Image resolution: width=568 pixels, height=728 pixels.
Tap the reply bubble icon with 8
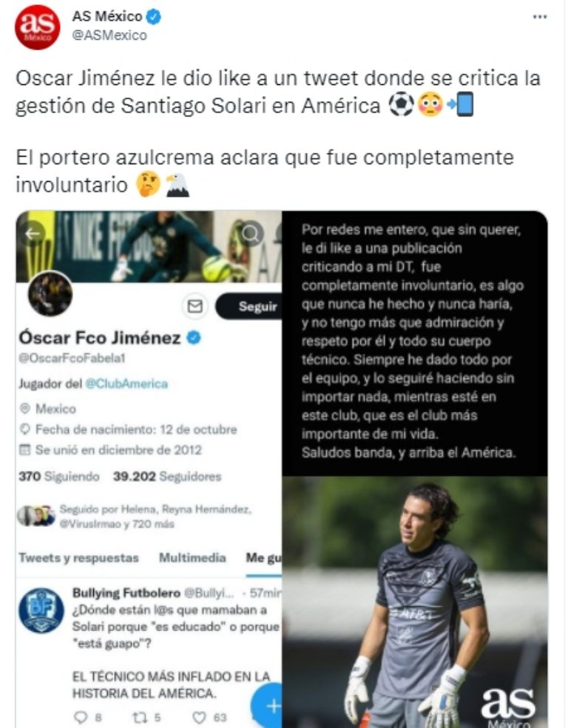tap(88, 717)
